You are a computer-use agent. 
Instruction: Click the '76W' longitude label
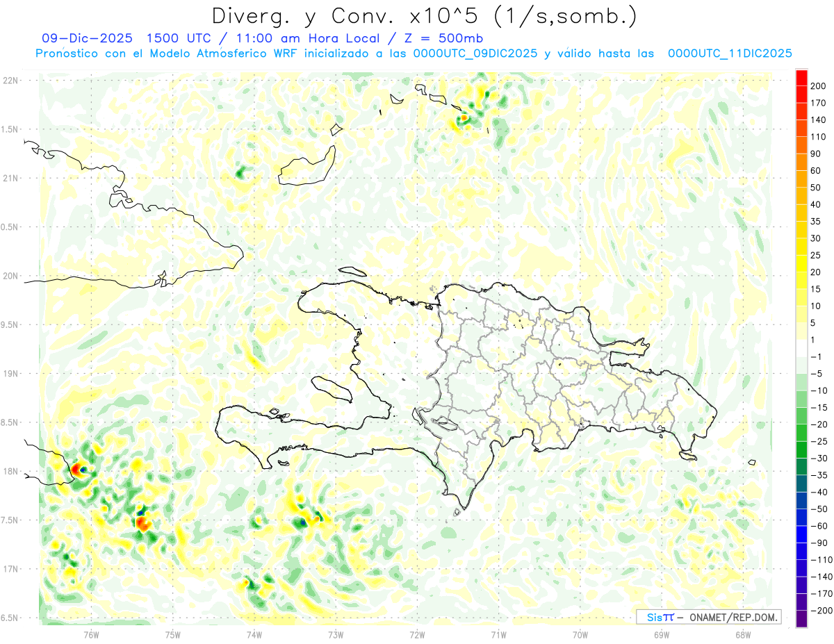(x=92, y=634)
